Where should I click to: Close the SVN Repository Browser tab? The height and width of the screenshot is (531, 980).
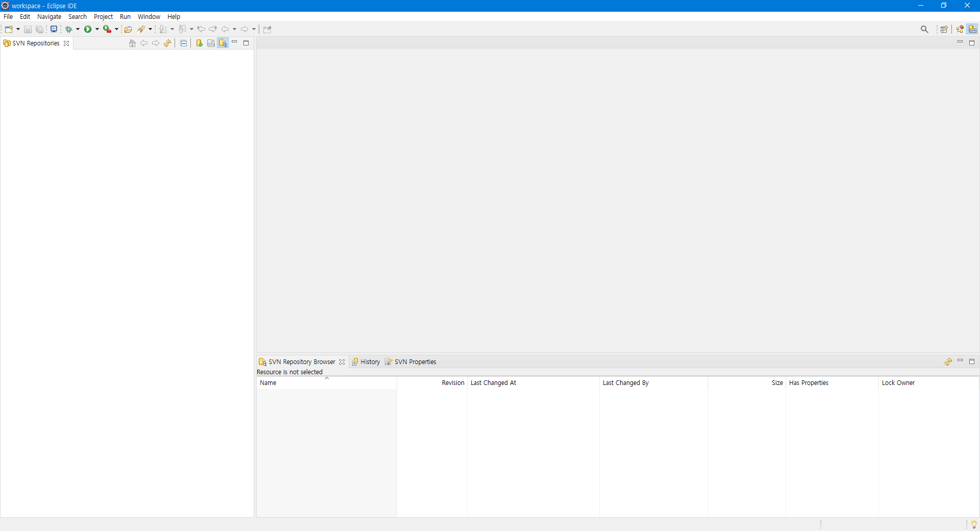[342, 362]
